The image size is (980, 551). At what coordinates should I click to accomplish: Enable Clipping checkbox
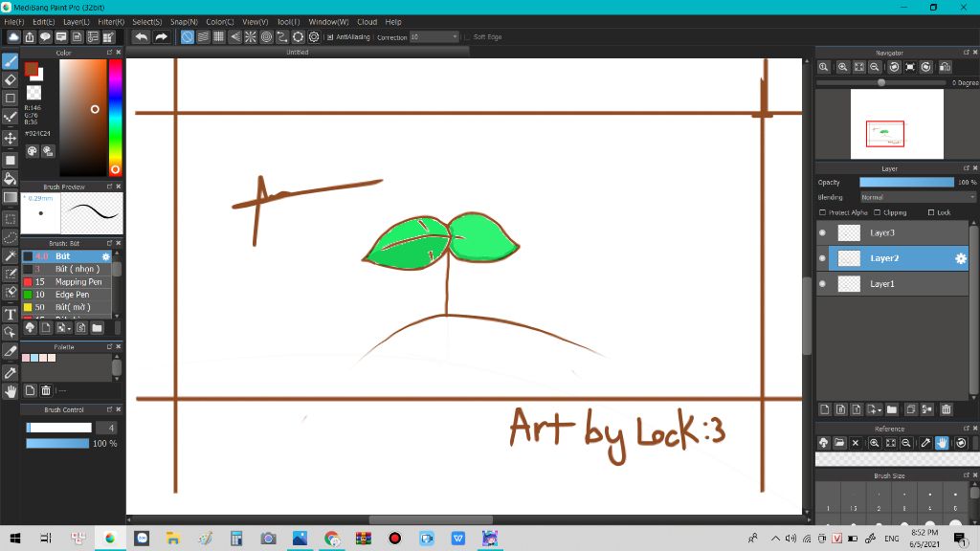[877, 212]
